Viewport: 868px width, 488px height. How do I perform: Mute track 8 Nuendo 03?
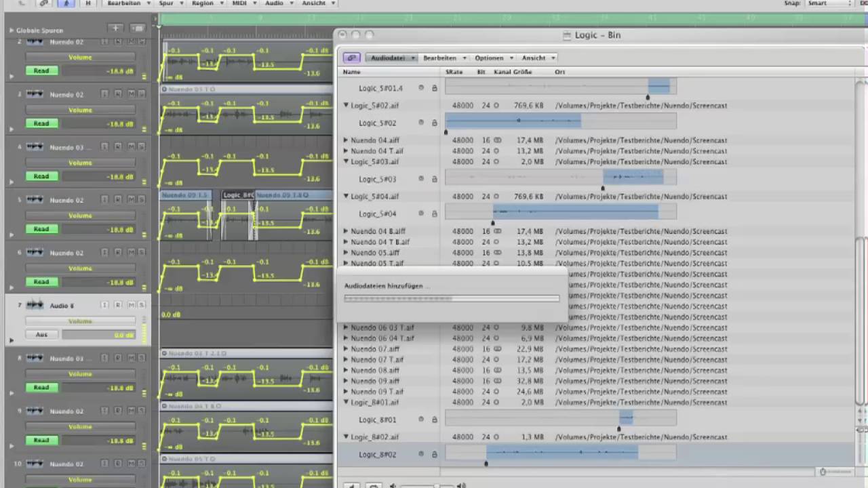pyautogui.click(x=132, y=358)
